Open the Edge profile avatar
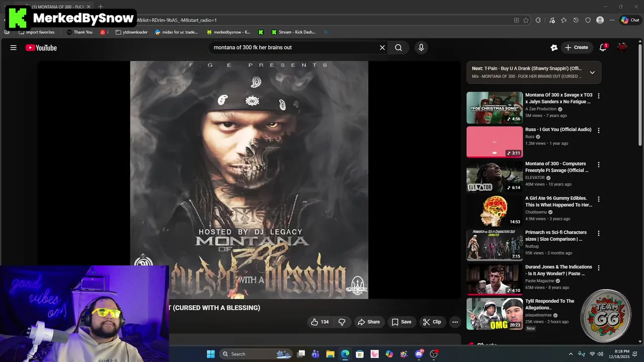The image size is (644, 362). (x=600, y=20)
